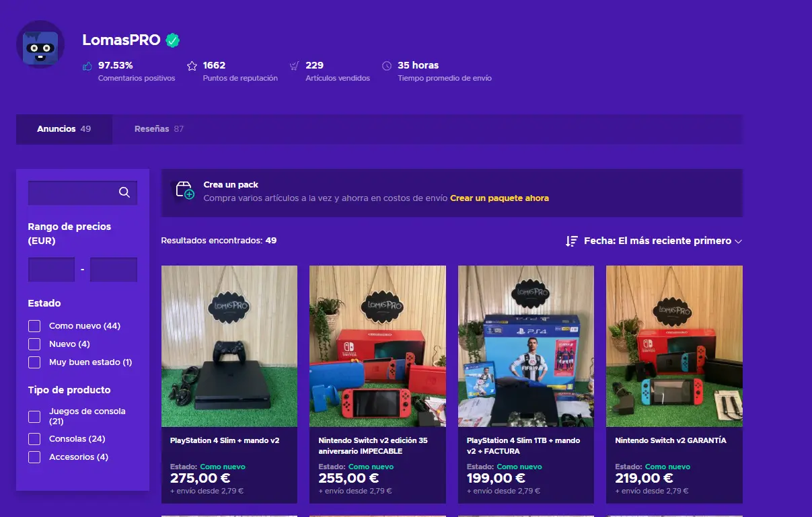Click the search magnifier icon in filter
This screenshot has width=812, height=517.
point(124,192)
